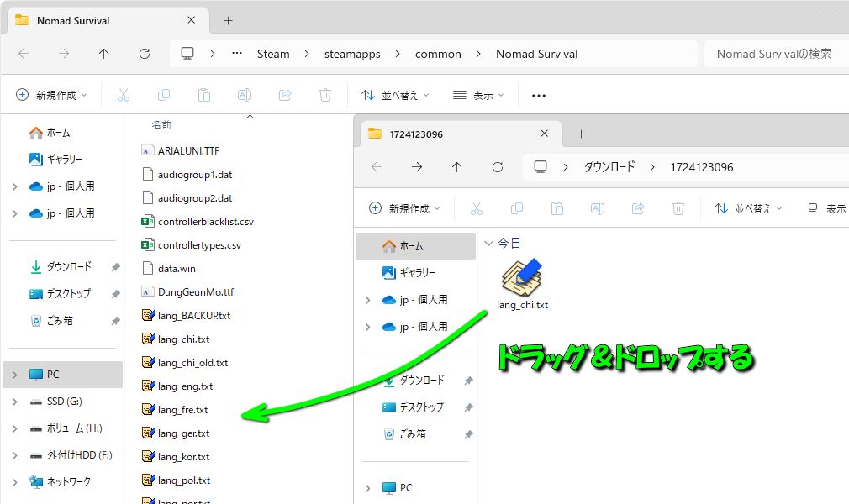Go back in Nomad Survival window
This screenshot has height=504, width=849.
pyautogui.click(x=24, y=54)
